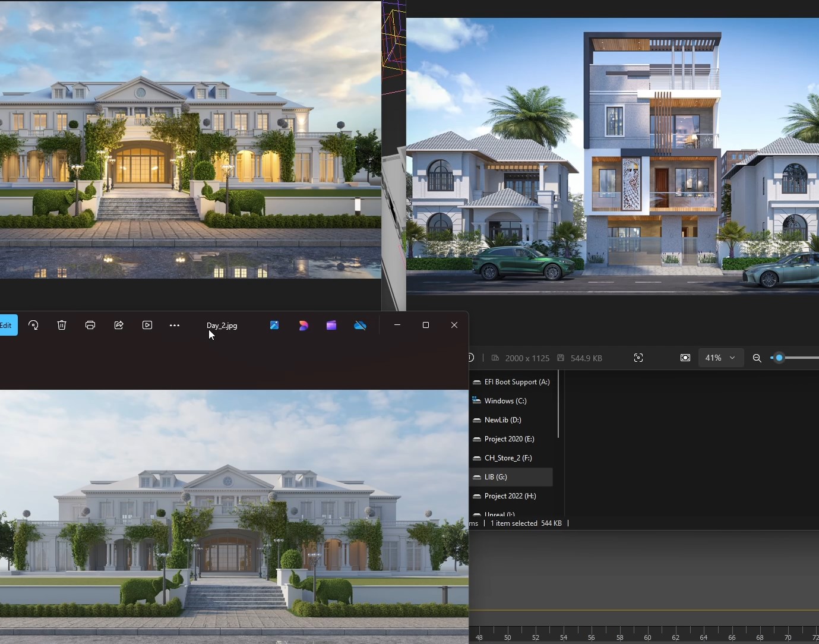The width and height of the screenshot is (819, 644).
Task: Delete Day_2.jpg using the trash icon
Action: pyautogui.click(x=62, y=325)
